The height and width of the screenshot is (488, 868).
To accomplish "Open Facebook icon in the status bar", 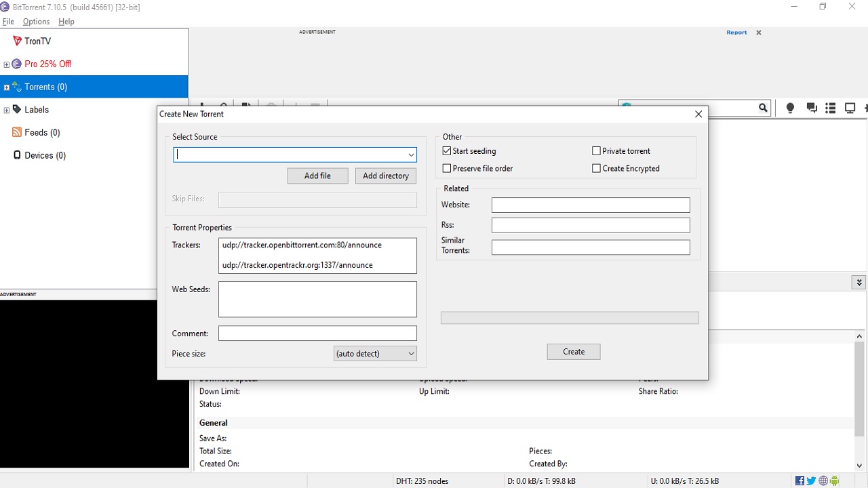I will [x=800, y=481].
